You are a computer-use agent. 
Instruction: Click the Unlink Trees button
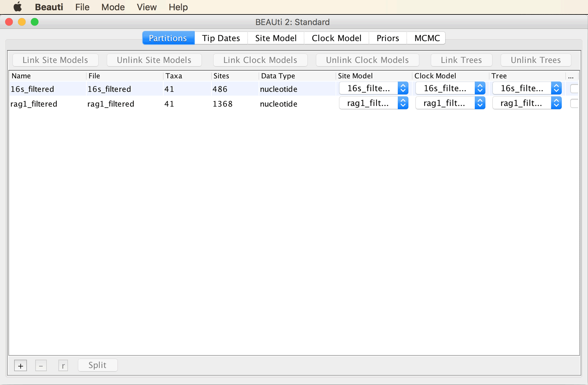click(536, 60)
